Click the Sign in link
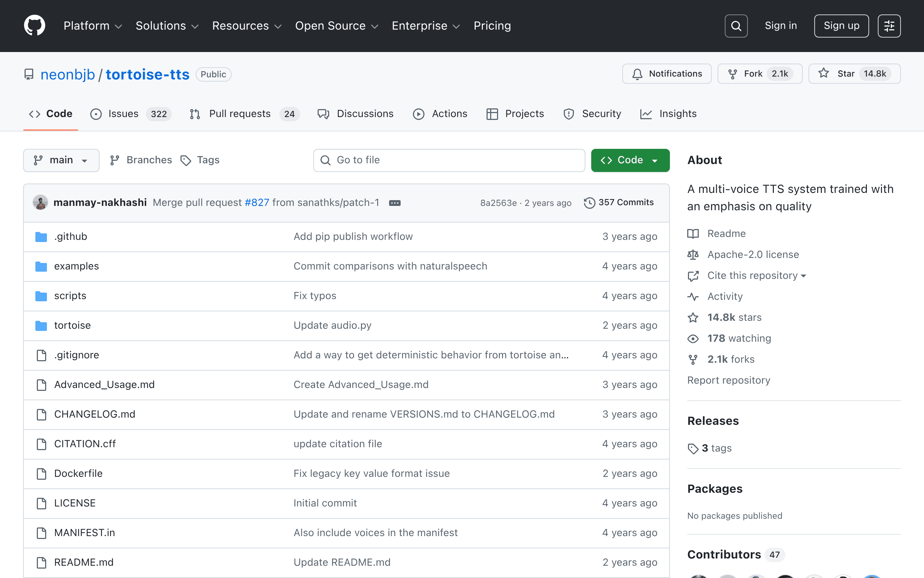Screen dimensions: 924x578 [781, 26]
